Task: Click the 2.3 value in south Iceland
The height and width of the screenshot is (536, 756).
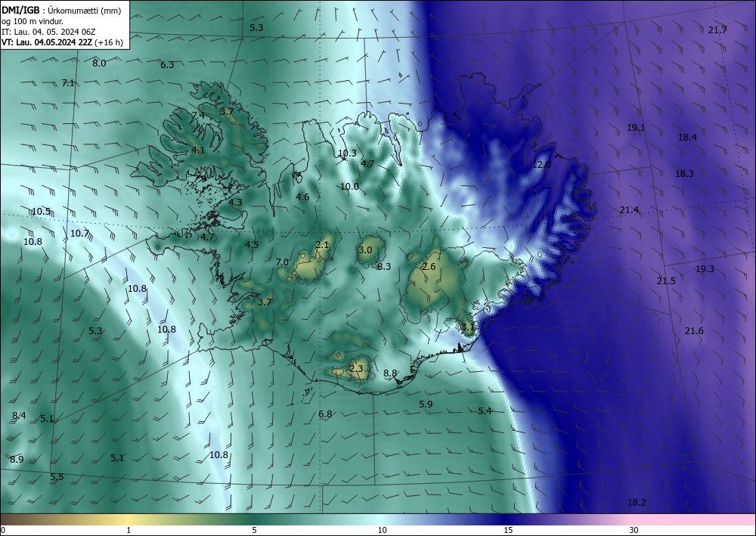Action: [x=356, y=369]
